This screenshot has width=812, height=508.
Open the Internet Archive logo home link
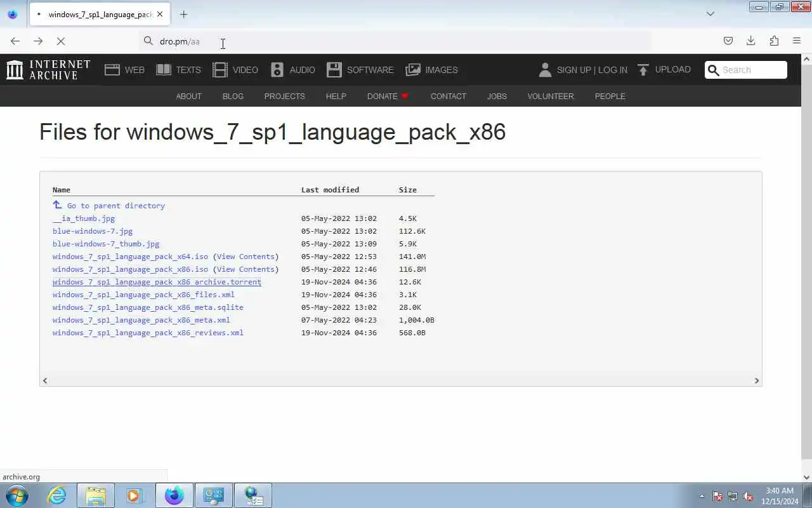(48, 70)
